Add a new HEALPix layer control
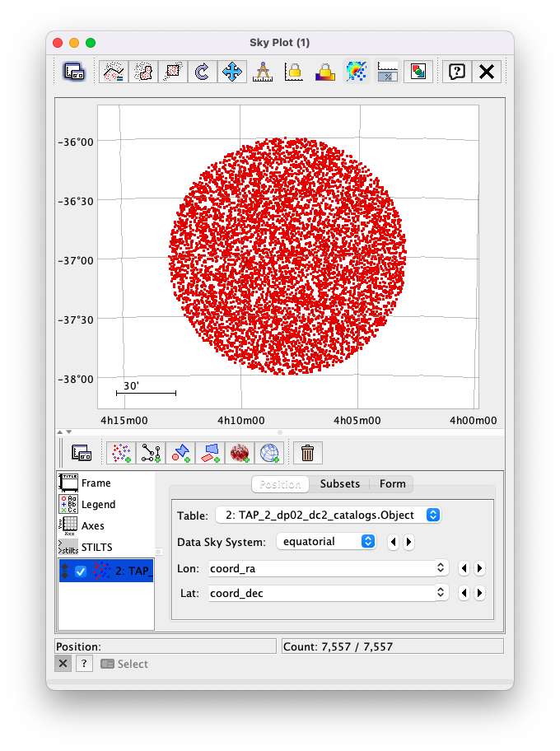Image resolution: width=560 pixels, height=751 pixels. click(x=240, y=453)
